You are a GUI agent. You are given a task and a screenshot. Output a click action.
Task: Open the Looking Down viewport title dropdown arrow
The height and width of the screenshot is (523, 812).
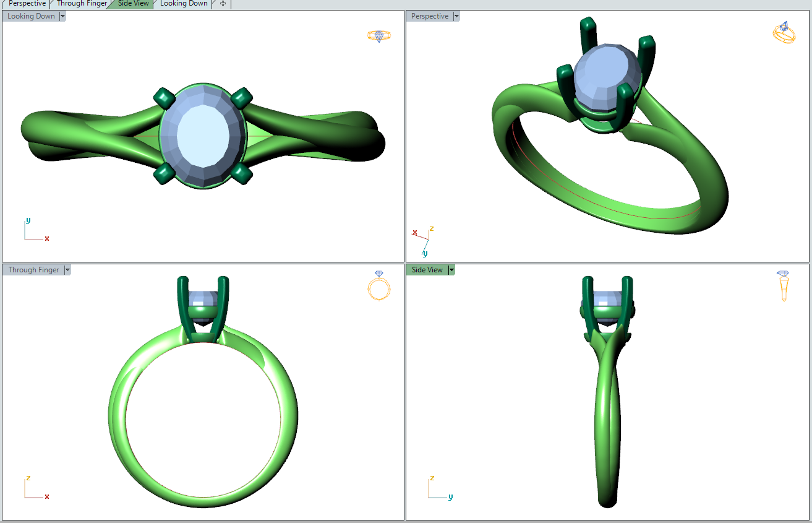(62, 16)
